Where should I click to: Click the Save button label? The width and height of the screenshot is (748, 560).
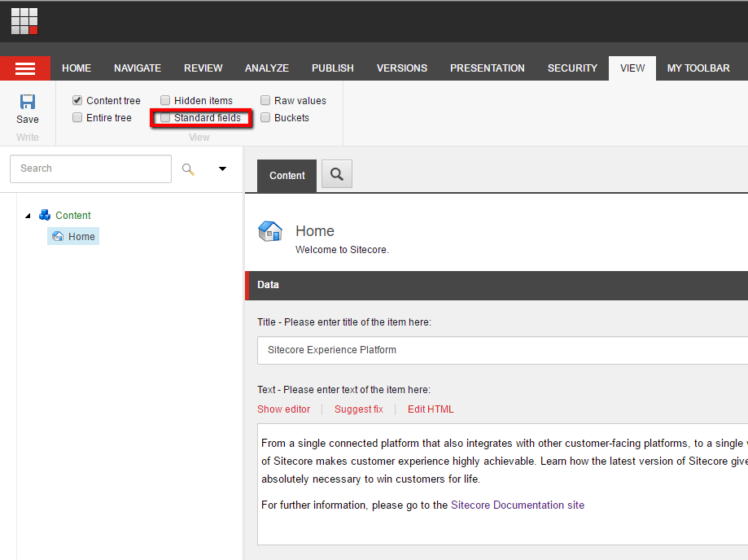27,120
